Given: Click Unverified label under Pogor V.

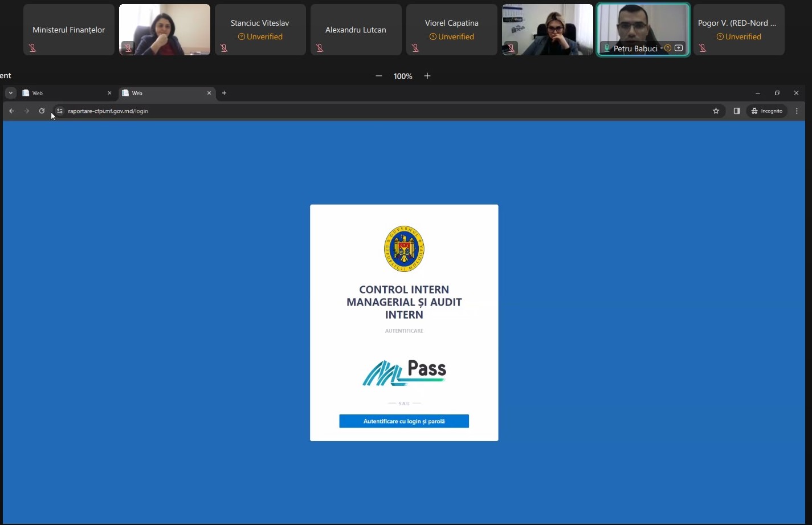Looking at the screenshot, I should (739, 36).
